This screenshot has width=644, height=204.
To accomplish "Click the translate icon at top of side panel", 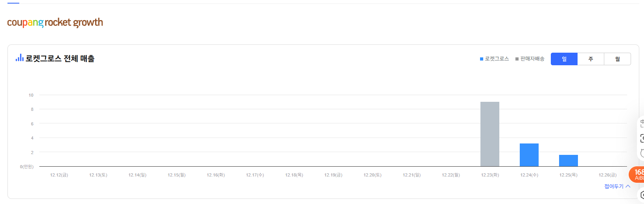I will click(x=642, y=124).
